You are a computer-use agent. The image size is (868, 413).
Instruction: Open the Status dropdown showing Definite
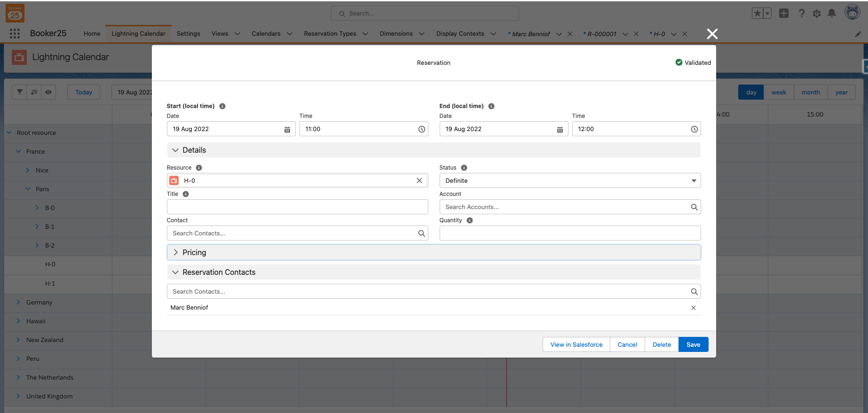(x=569, y=180)
